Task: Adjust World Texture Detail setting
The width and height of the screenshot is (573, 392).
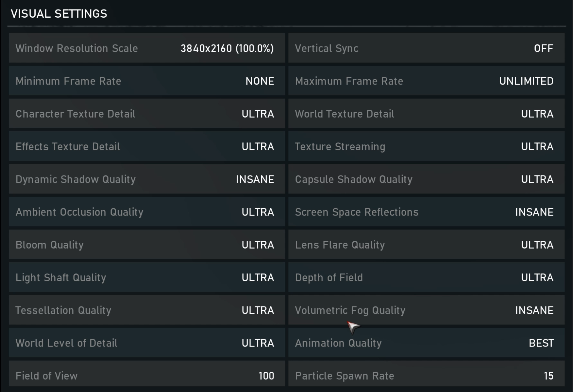Action: click(x=426, y=114)
